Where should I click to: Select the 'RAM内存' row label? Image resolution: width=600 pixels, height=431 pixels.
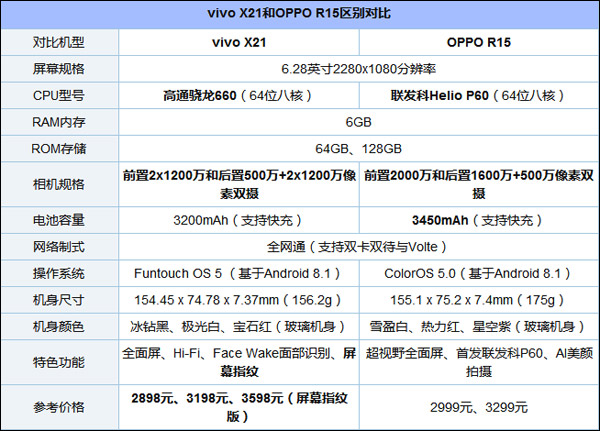click(59, 122)
